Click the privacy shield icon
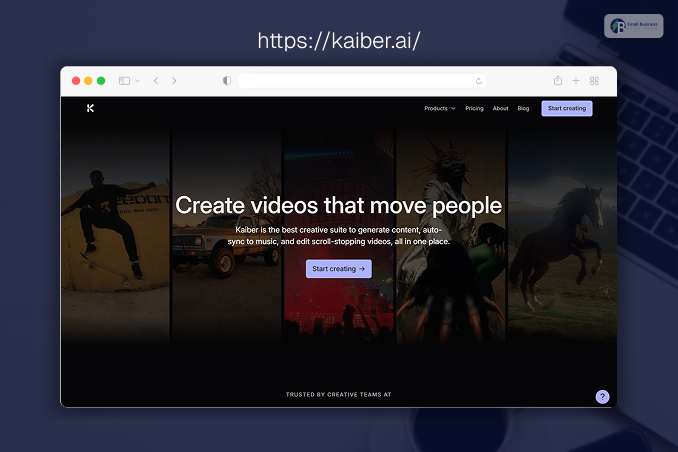678x452 pixels. click(x=227, y=81)
